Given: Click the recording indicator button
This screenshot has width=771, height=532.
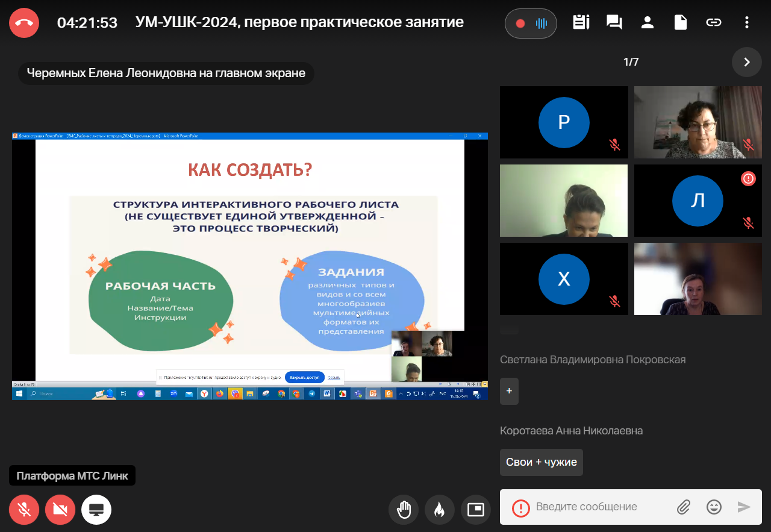Looking at the screenshot, I should 531,23.
